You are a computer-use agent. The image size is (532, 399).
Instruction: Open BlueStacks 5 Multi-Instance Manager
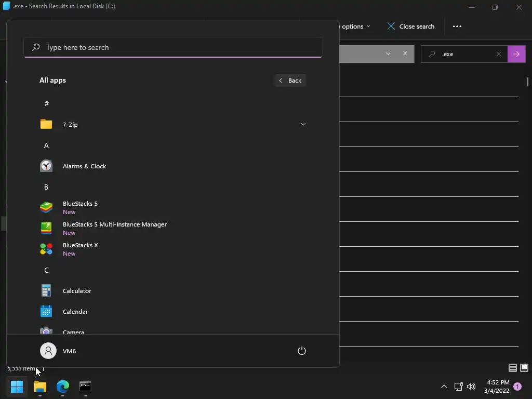(x=172, y=228)
